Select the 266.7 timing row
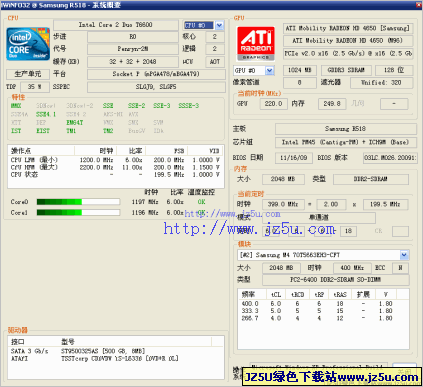 click(323, 318)
